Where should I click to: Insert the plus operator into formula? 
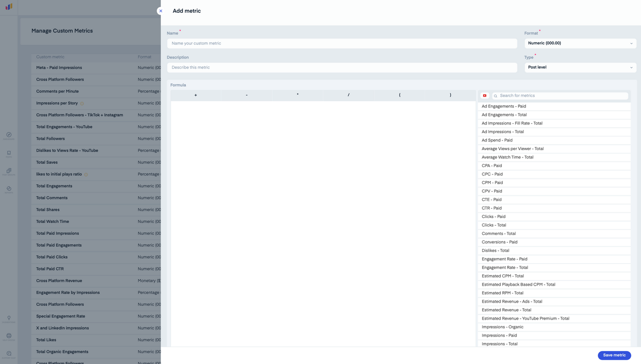(196, 95)
